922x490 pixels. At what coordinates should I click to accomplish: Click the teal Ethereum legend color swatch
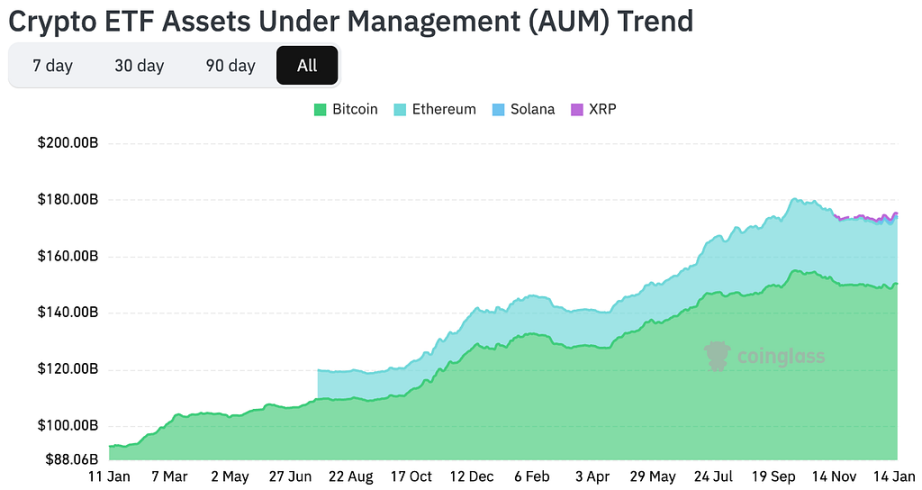click(400, 109)
